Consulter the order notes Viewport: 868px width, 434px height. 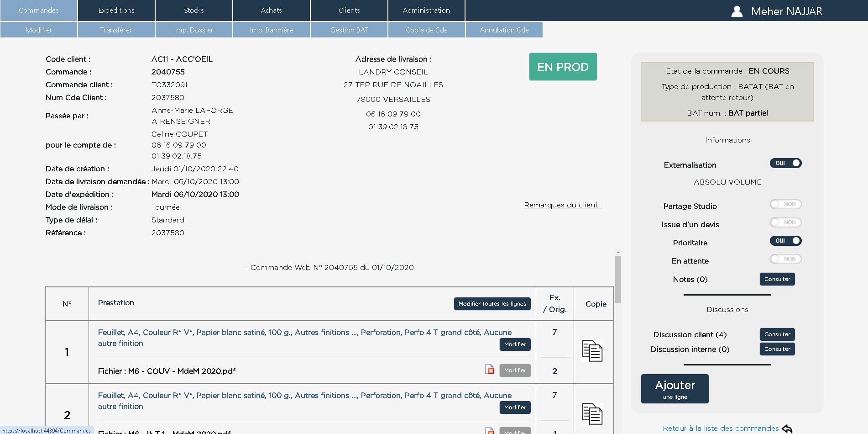(777, 279)
